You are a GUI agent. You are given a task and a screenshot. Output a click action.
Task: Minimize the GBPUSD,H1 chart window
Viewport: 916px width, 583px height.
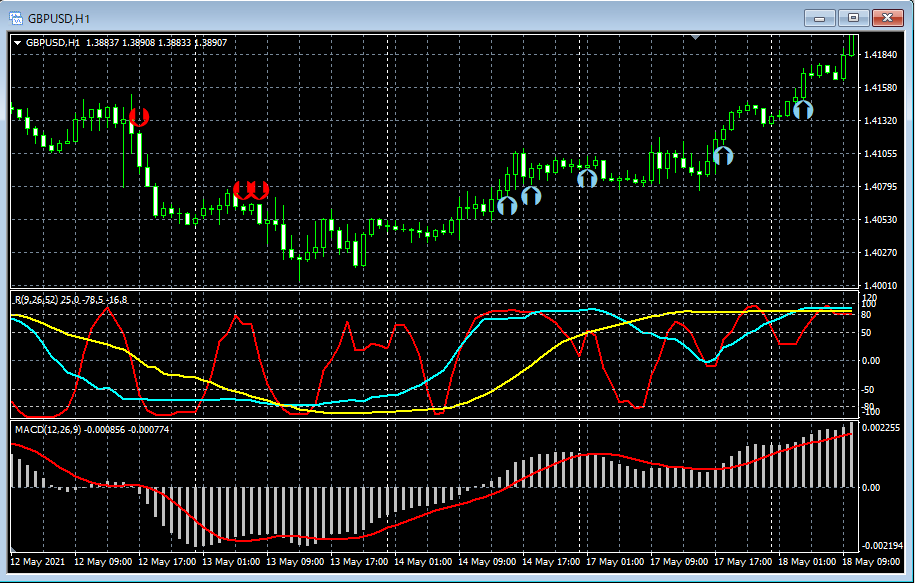coord(820,17)
